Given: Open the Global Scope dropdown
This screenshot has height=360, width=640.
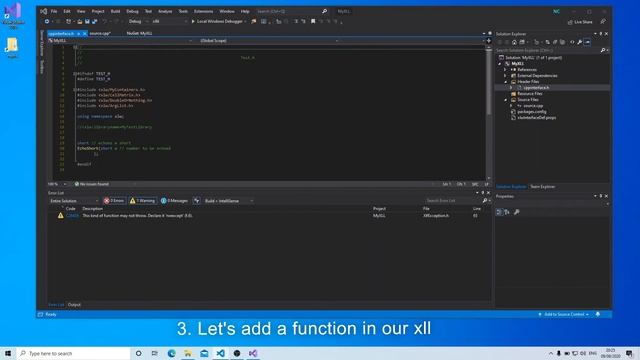Looking at the screenshot, I should coord(269,41).
